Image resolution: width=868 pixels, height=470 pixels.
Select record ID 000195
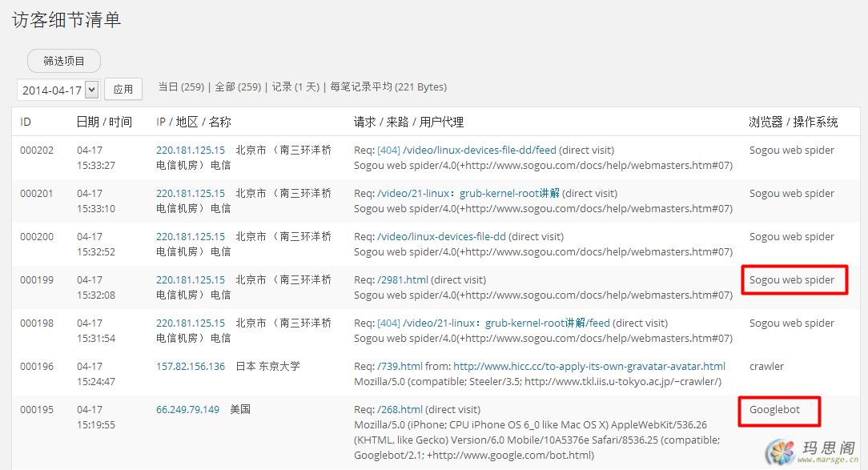tap(37, 409)
